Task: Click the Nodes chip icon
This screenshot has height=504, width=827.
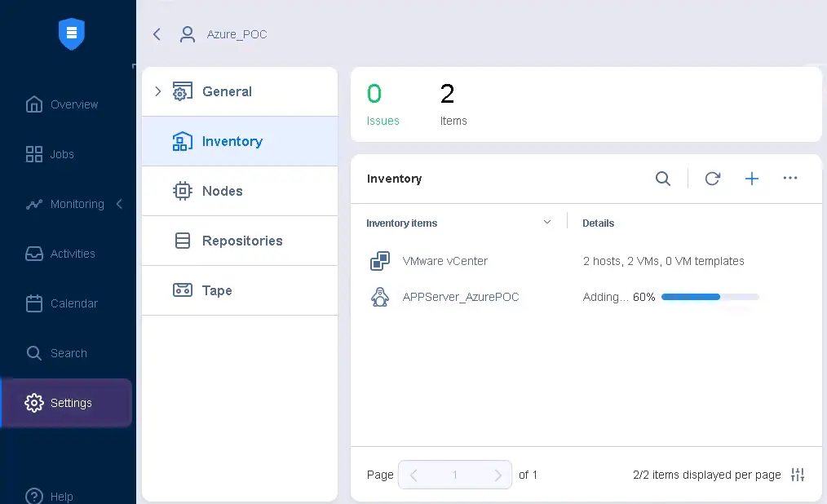Action: coord(183,191)
